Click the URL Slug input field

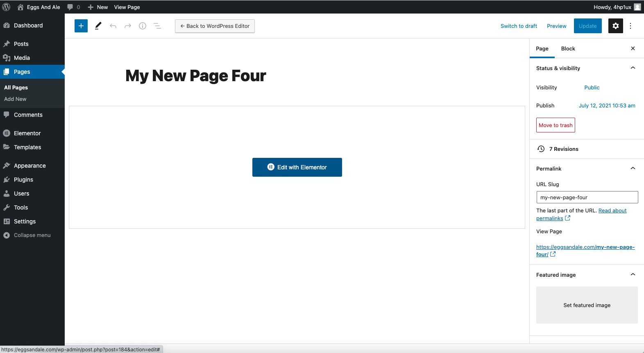(x=587, y=197)
